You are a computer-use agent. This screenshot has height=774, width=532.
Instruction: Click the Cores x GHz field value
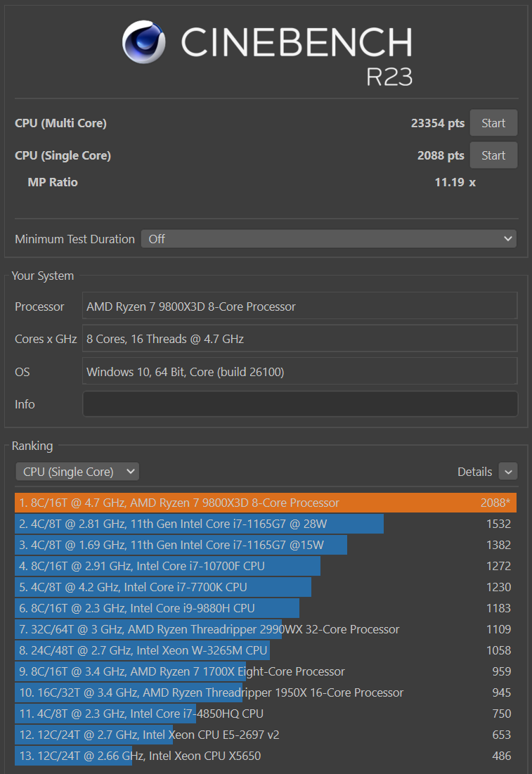click(299, 339)
